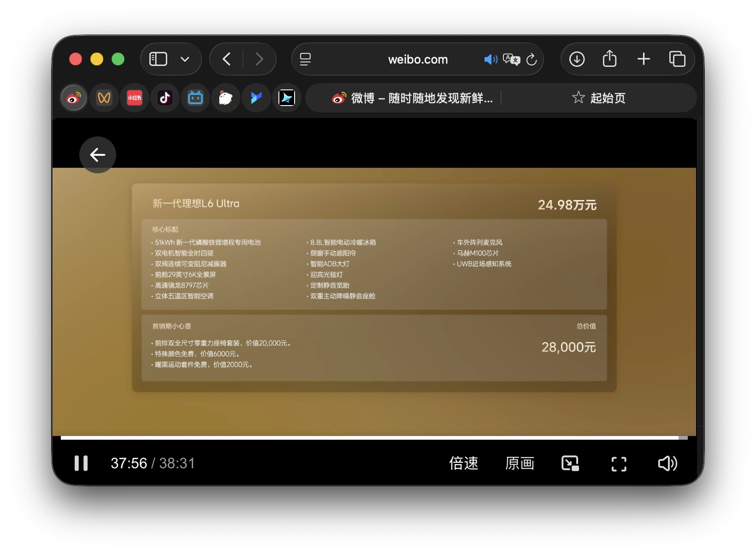The image size is (756, 554).
Task: Open the 原画 quality menu
Action: 520,463
